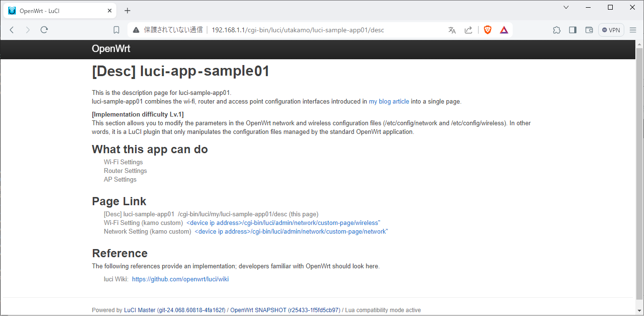Open the tab search dropdown arrow
Screen dimensions: 644x316
[566, 7]
